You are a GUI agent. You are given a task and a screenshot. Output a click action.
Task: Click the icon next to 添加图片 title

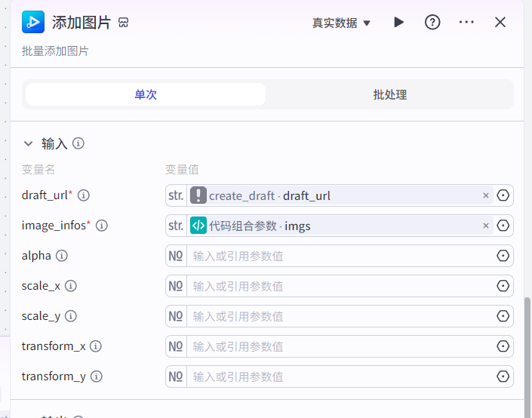pos(123,23)
